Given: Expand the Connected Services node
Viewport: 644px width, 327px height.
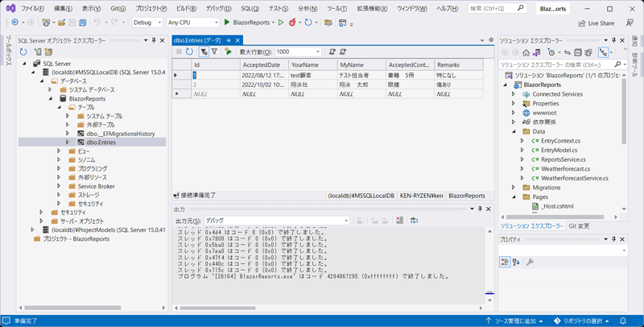Looking at the screenshot, I should coord(514,94).
